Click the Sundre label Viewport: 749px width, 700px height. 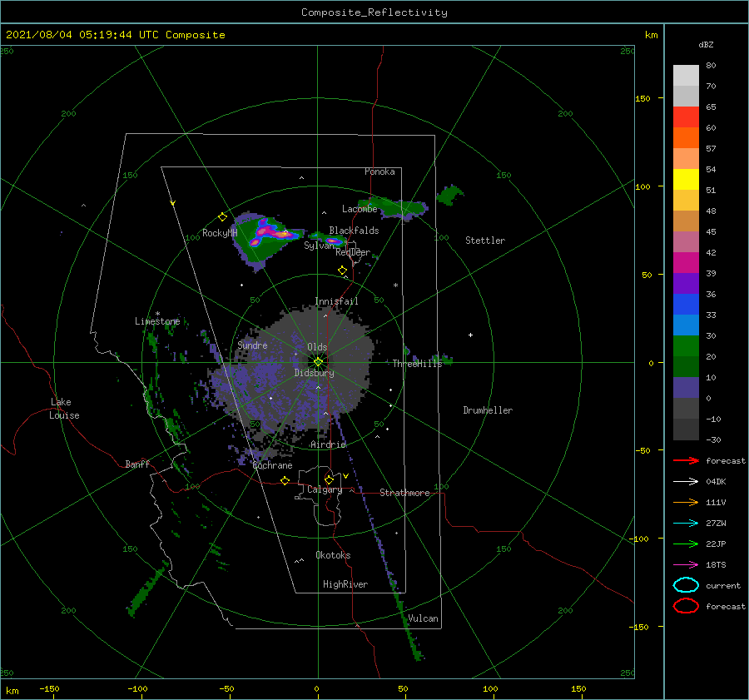click(x=253, y=345)
